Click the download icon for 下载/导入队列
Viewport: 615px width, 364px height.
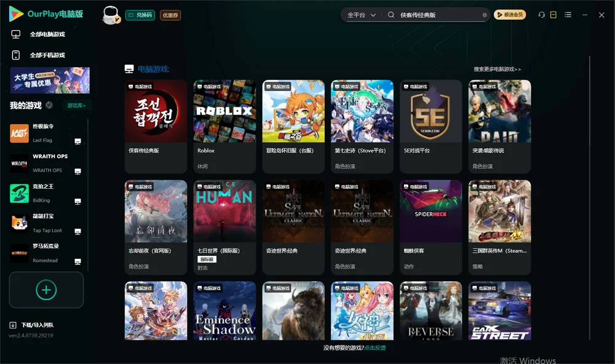[x=13, y=325]
